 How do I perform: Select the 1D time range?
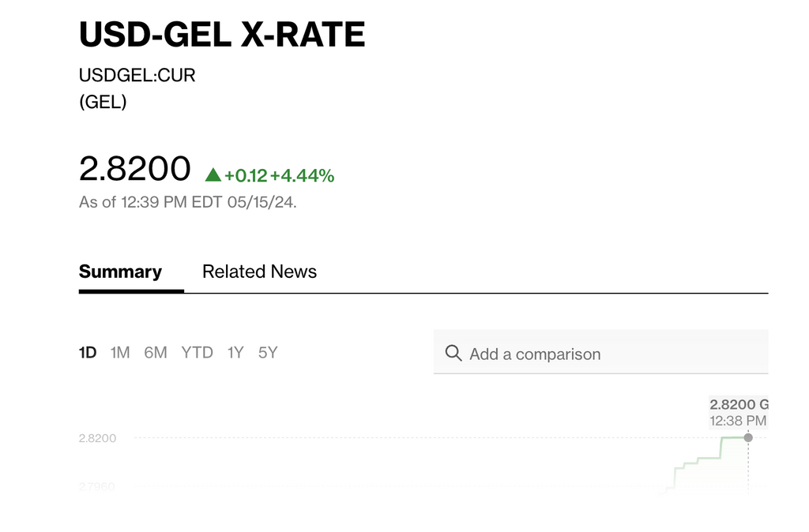88,353
